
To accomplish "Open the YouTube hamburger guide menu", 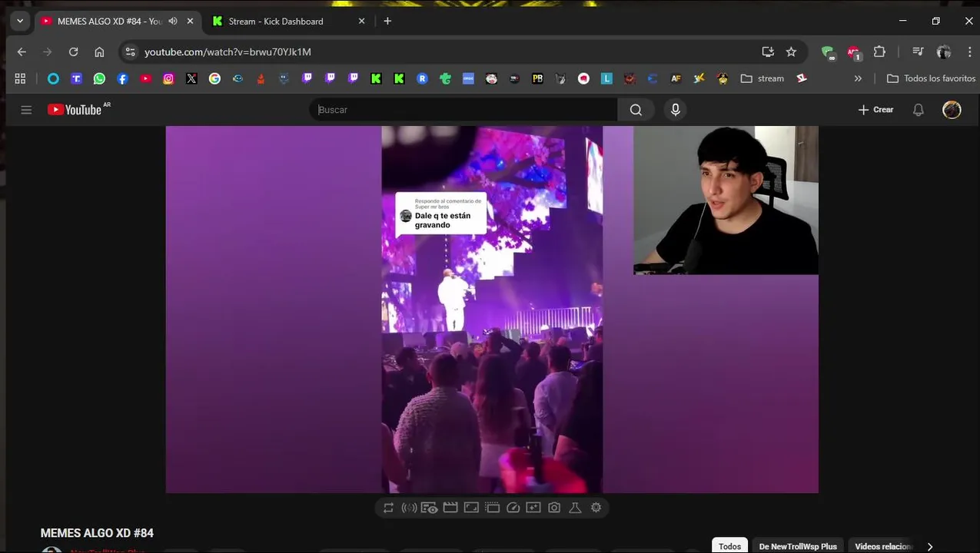I will coord(26,110).
